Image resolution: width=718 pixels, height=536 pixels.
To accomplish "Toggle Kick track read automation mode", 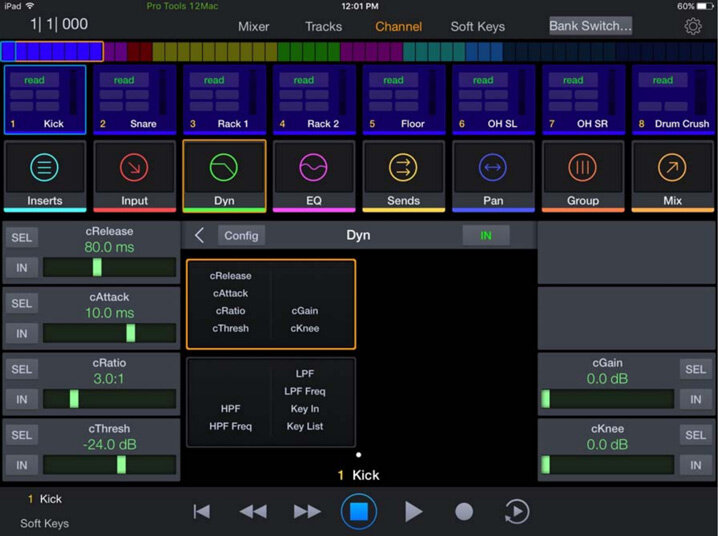I will click(34, 80).
